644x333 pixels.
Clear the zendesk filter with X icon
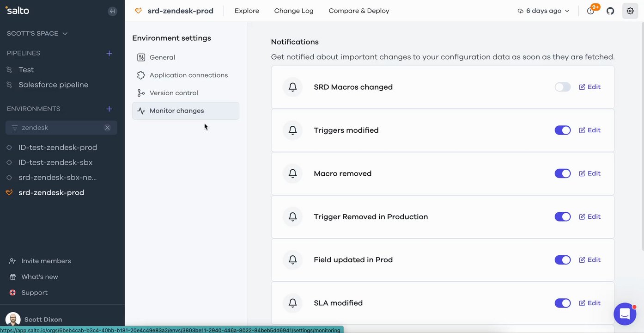[107, 128]
